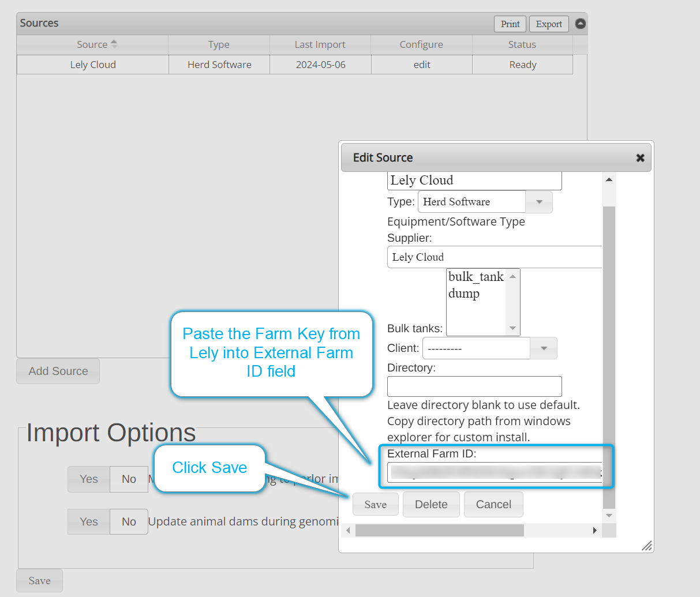Click dialog horizontal scrollbar right arrow
The width and height of the screenshot is (700, 597).
(595, 530)
